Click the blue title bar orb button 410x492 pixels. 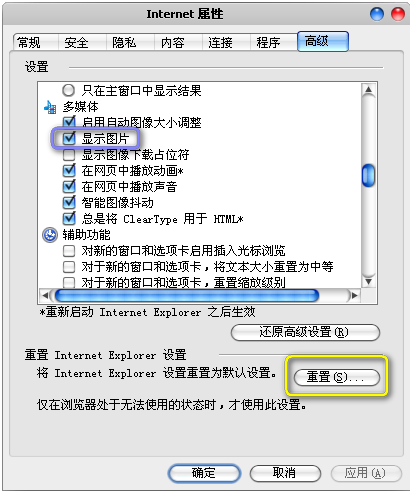[x=377, y=14]
